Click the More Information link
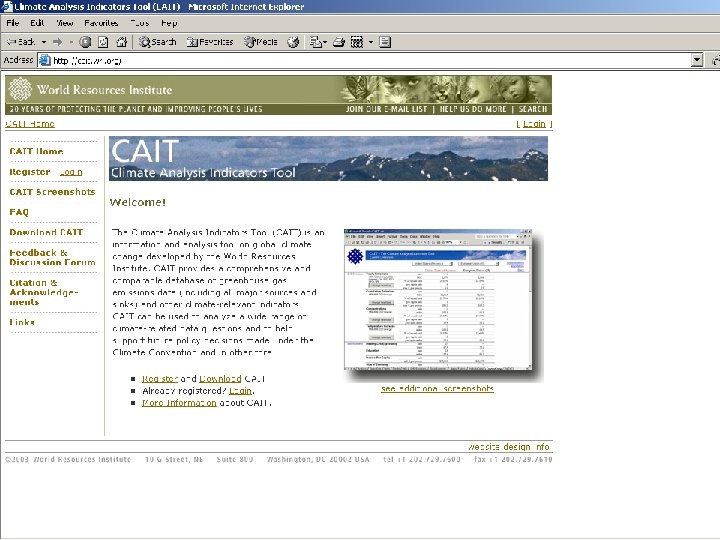 coord(179,403)
